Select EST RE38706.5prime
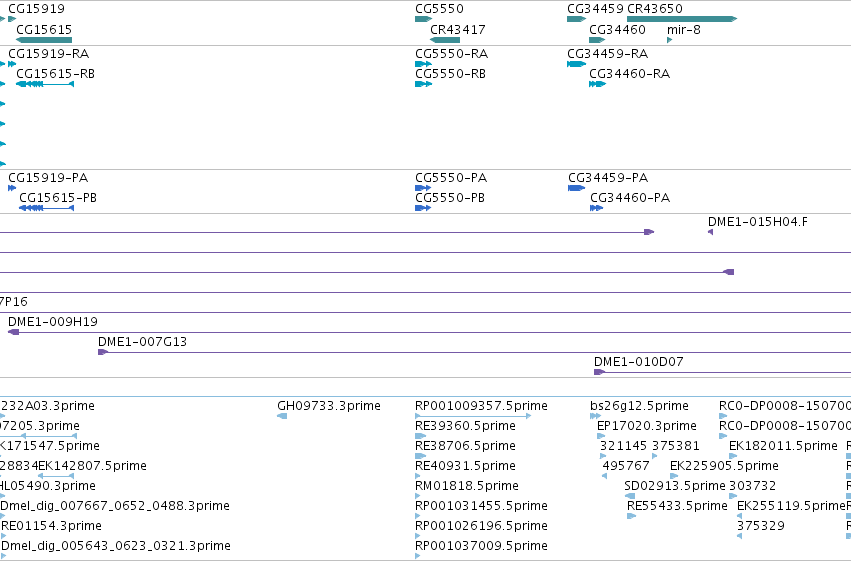Viewport: 851px width, 561px height. (x=421, y=456)
